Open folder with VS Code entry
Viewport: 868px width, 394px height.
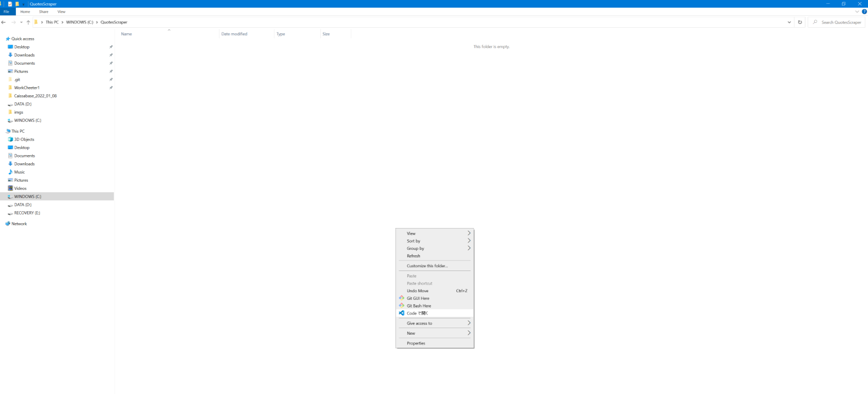435,313
